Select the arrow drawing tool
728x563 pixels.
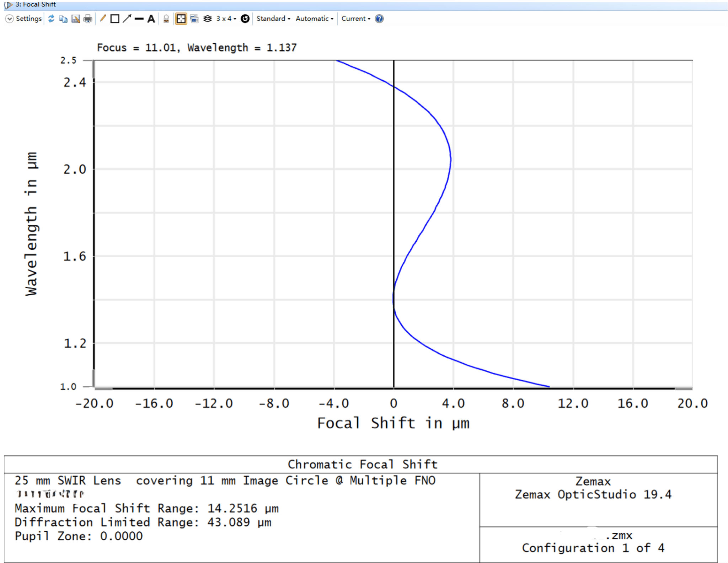click(x=127, y=18)
